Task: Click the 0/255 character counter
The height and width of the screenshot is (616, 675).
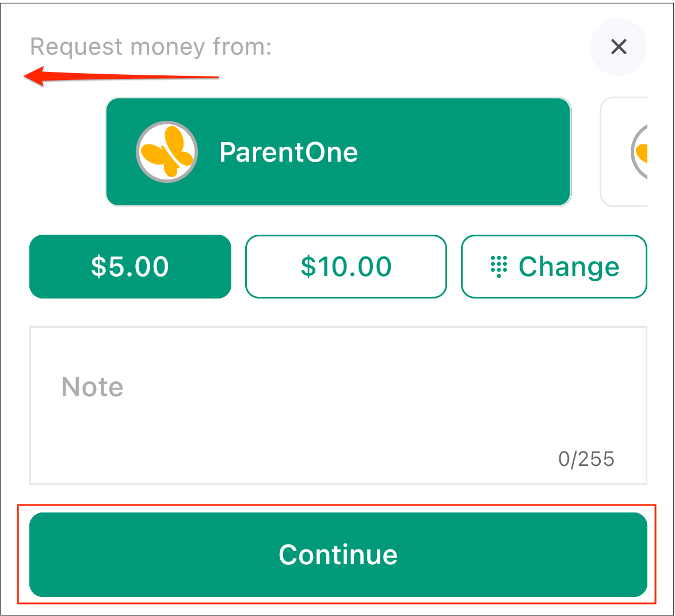Action: tap(586, 459)
